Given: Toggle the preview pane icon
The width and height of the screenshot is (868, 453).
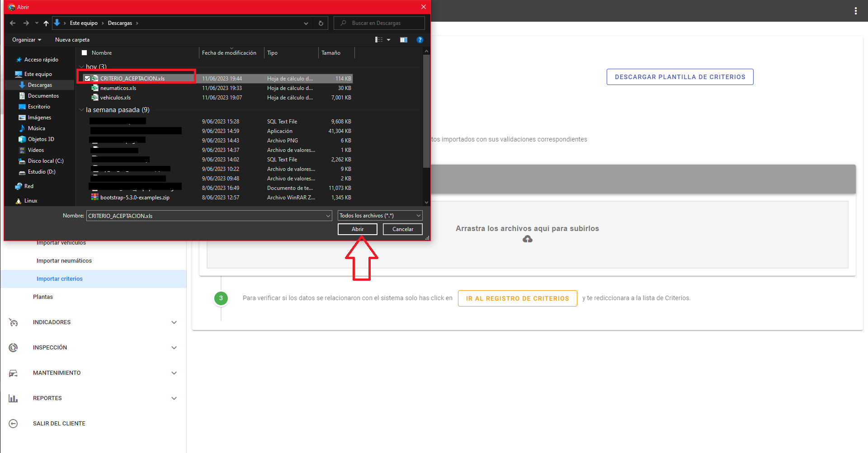Looking at the screenshot, I should tap(404, 40).
